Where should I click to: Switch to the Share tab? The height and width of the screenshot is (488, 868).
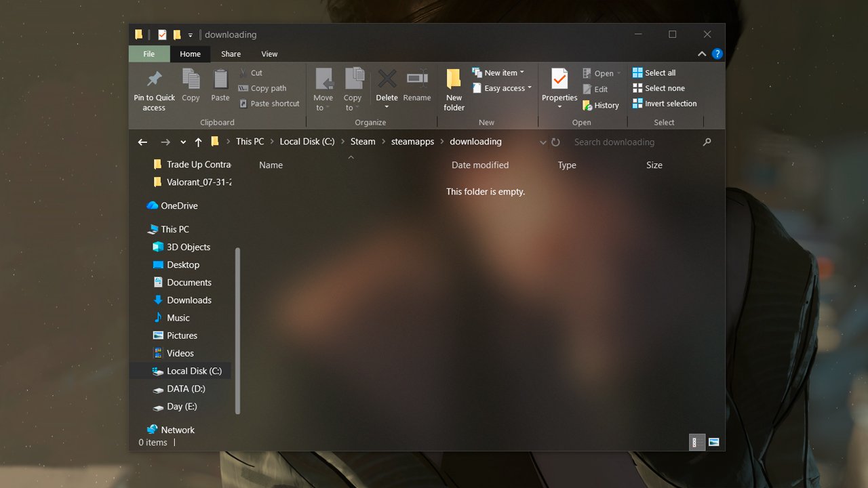(231, 54)
